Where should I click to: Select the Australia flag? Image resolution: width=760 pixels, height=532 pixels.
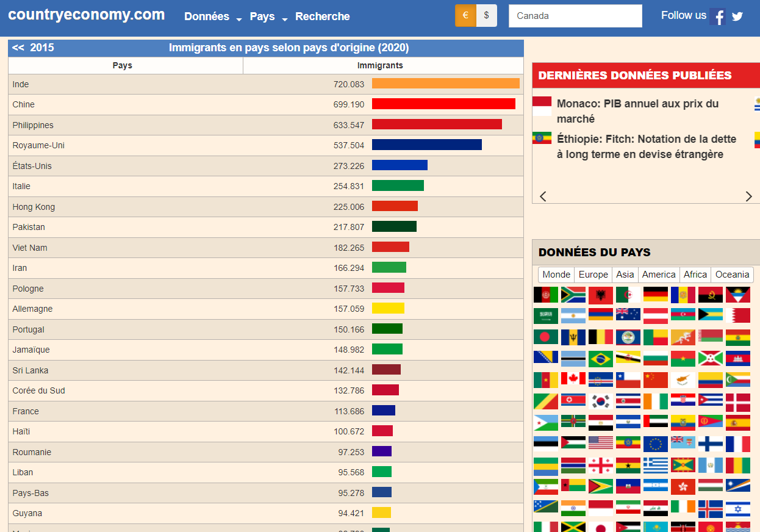(x=628, y=315)
